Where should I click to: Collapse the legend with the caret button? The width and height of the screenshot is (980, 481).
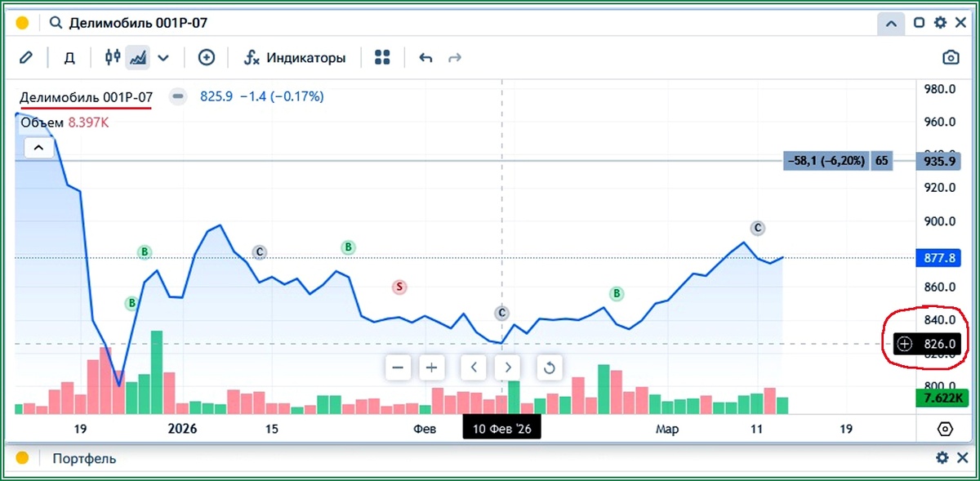pos(39,149)
